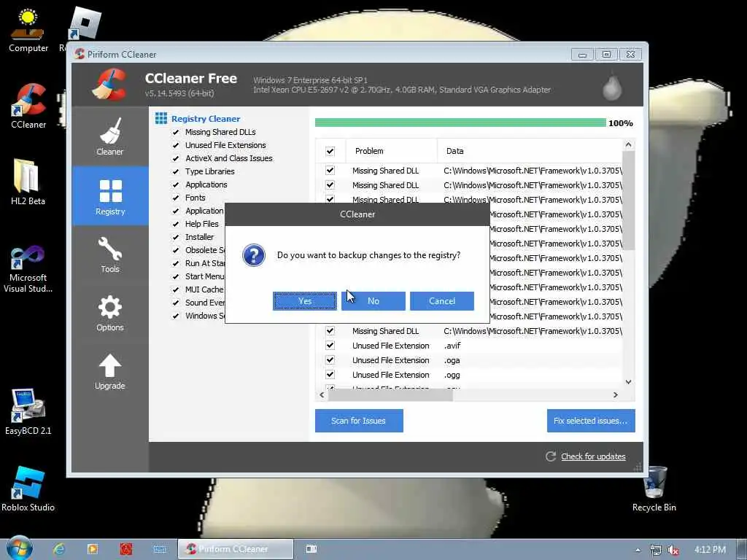Viewport: 747px width, 560px height.
Task: Uncheck the .avif Unused File Extension row
Action: pyautogui.click(x=330, y=345)
